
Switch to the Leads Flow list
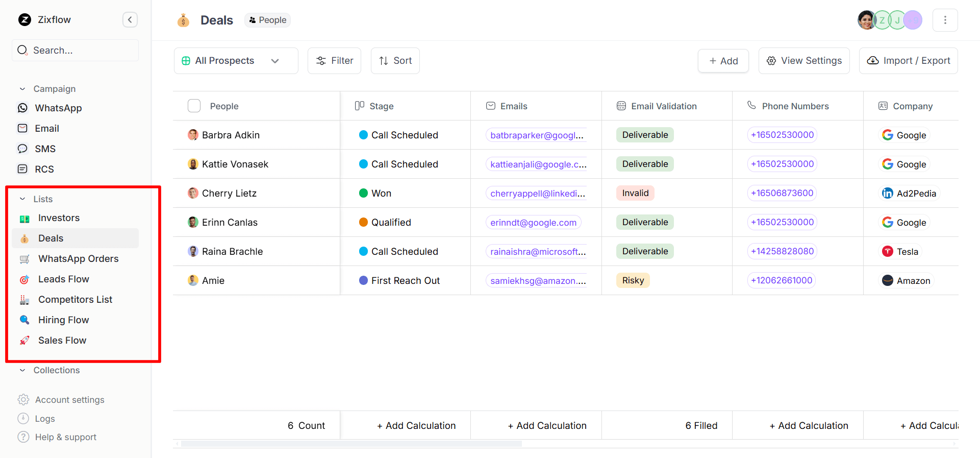pos(63,279)
